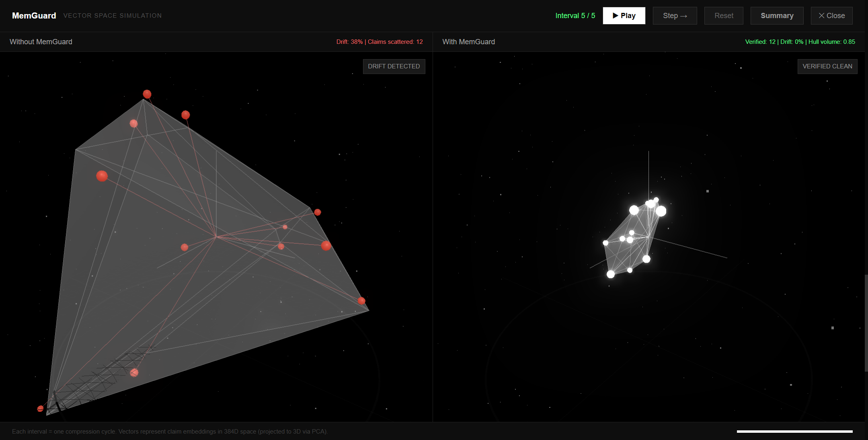Click the largest white verified node at the cluster's top right
Image resolution: width=868 pixels, height=440 pixels.
[x=661, y=211]
